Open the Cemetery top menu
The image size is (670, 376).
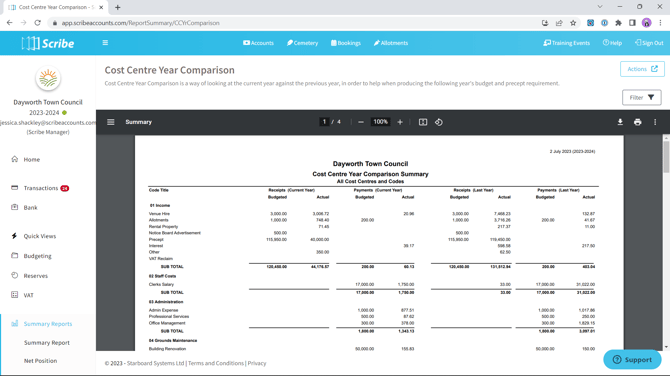[303, 43]
